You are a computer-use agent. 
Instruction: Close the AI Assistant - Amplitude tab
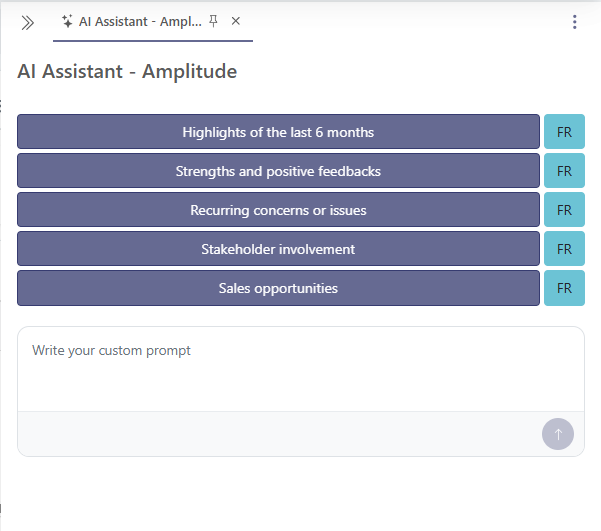(x=236, y=21)
